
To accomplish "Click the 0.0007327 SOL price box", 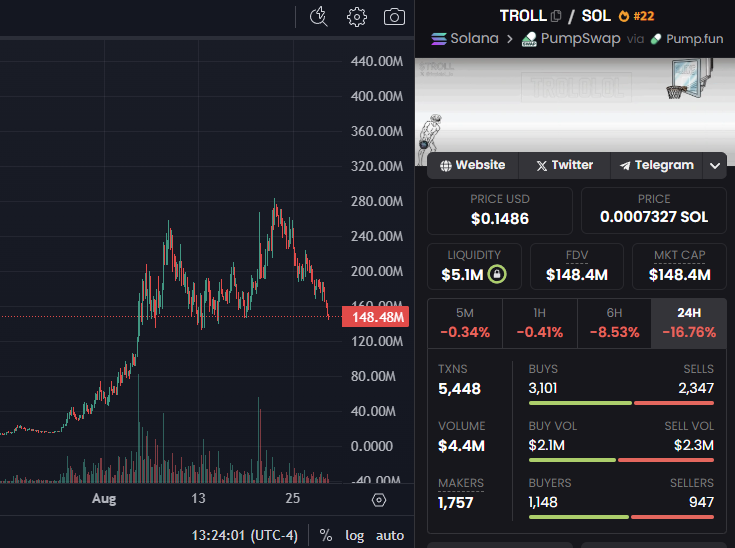I will [654, 210].
